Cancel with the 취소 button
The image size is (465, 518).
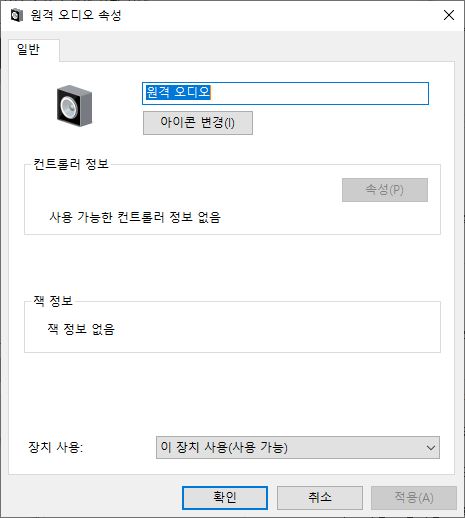tap(320, 498)
